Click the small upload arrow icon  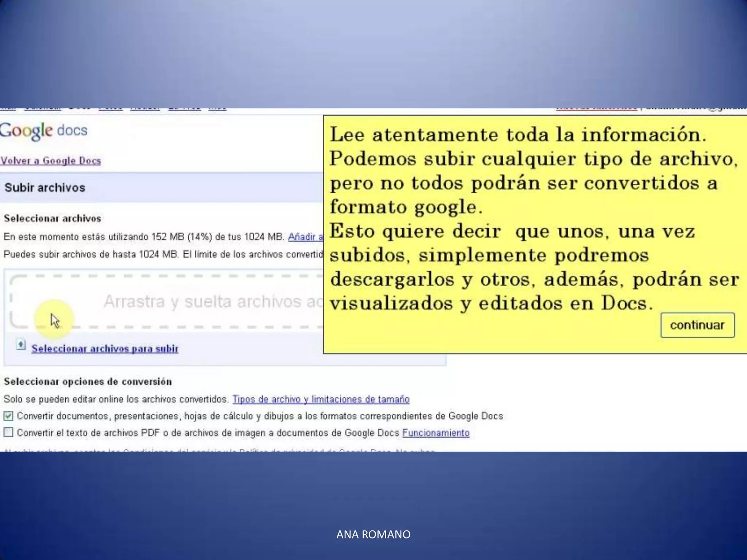click(21, 344)
